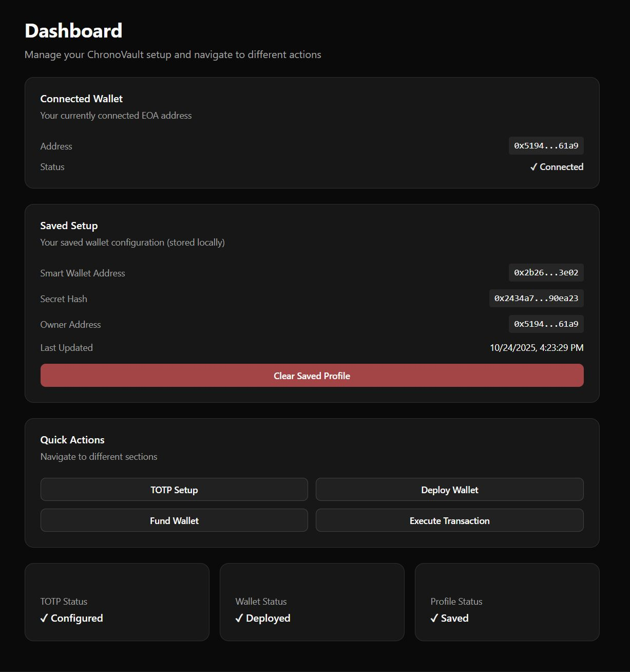Click the Wallet Status card
This screenshot has height=672, width=630.
[312, 602]
